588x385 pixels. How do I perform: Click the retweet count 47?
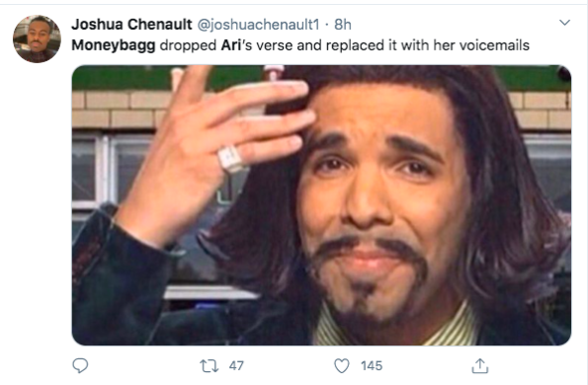(x=236, y=366)
